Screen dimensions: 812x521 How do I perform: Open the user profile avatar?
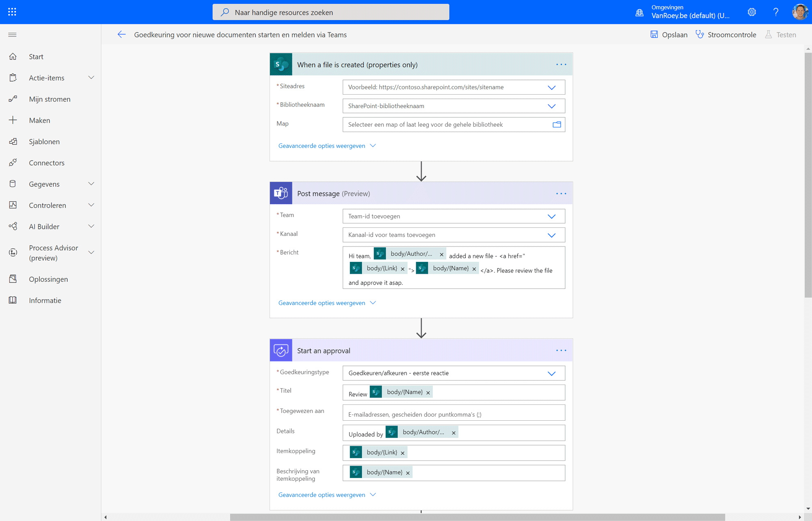pos(800,12)
